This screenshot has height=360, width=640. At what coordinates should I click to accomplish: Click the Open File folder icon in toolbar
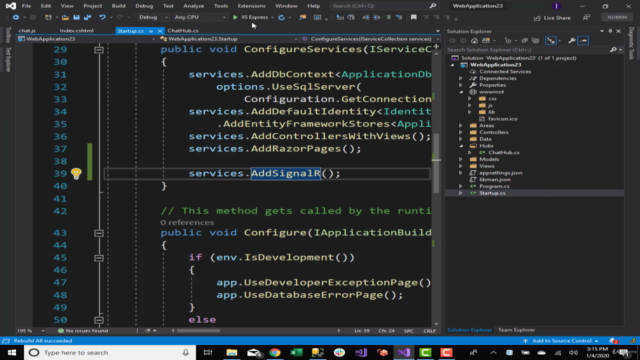65,17
